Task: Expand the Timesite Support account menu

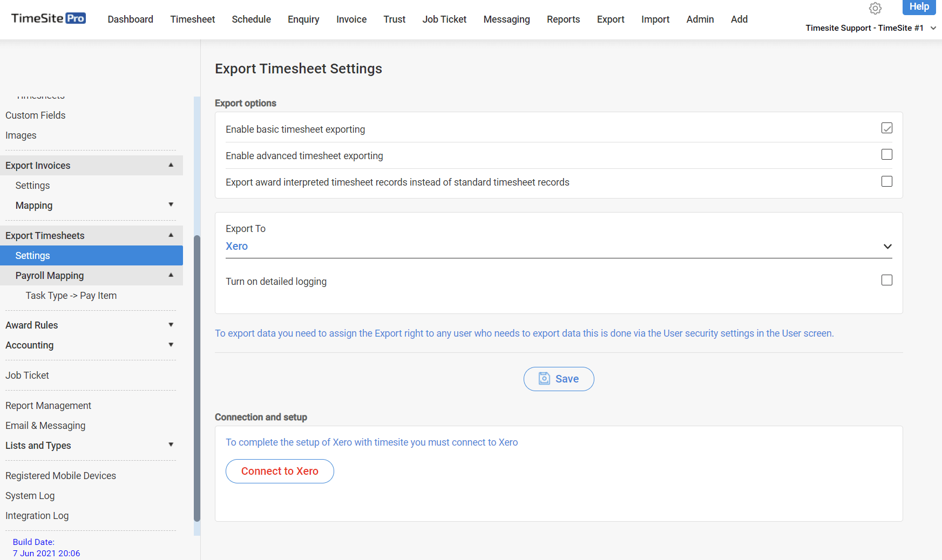Action: point(870,28)
